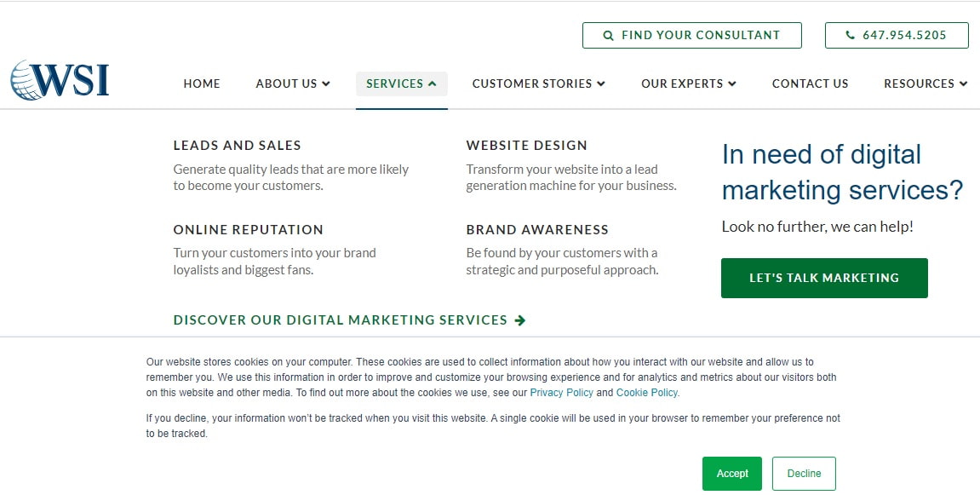
Task: Choose the Online Reputation service
Action: click(x=248, y=230)
